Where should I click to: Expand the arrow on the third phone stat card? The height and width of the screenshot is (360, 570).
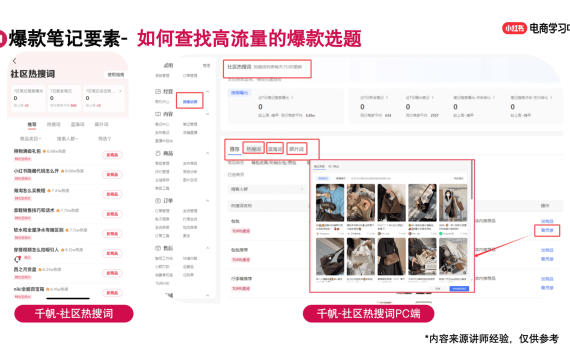tap(120, 91)
